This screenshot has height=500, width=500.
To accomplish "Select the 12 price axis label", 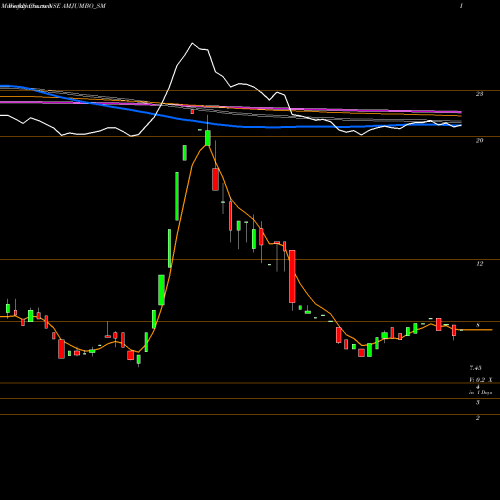I will pyautogui.click(x=479, y=264).
